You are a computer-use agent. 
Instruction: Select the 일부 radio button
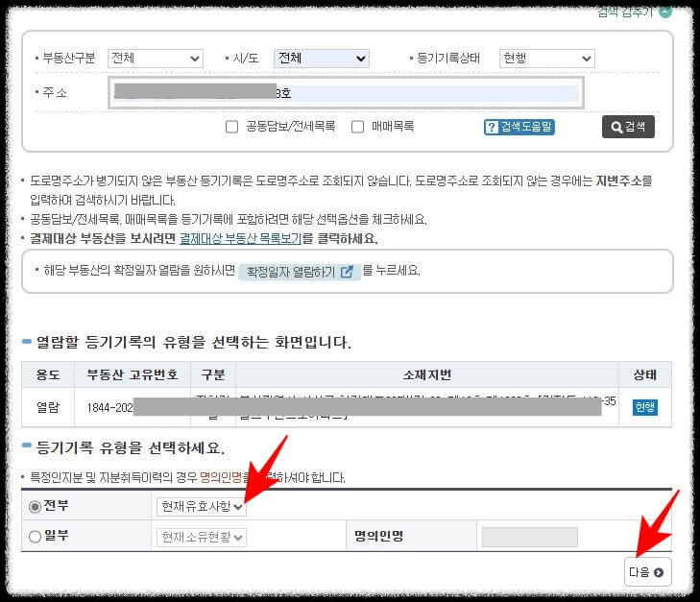[x=35, y=537]
